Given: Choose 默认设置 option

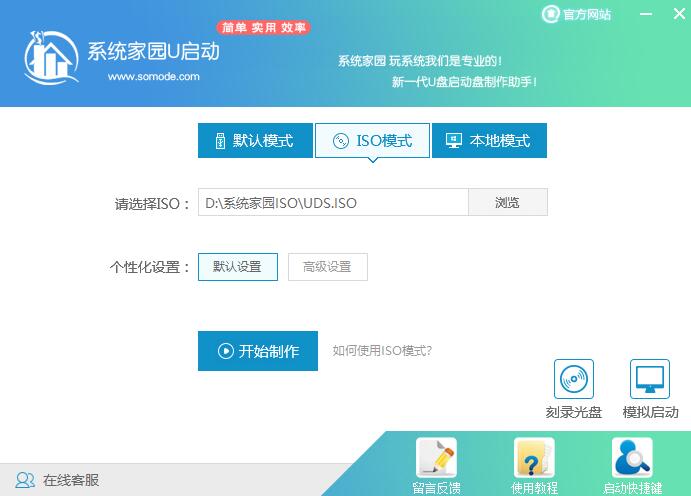Looking at the screenshot, I should (238, 267).
